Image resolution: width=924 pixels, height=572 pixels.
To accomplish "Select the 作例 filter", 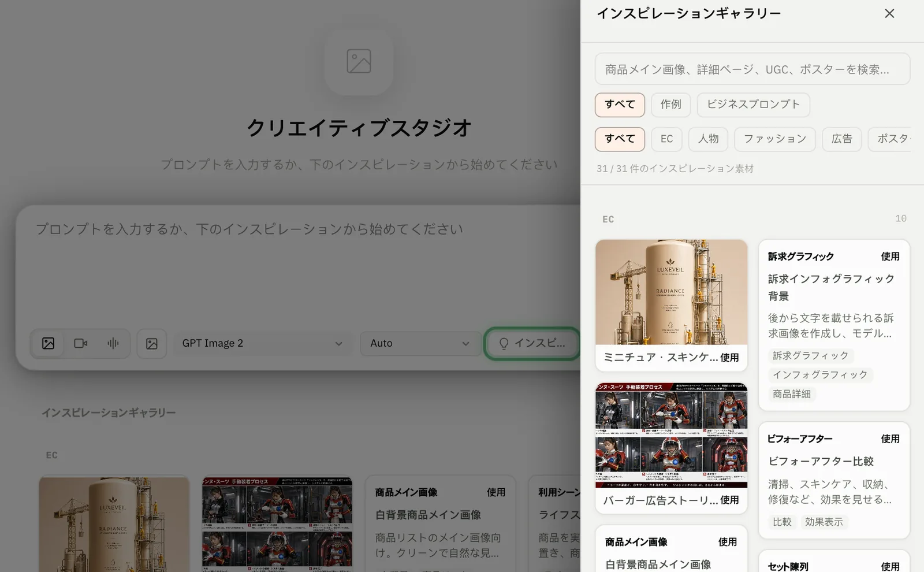I will (670, 105).
